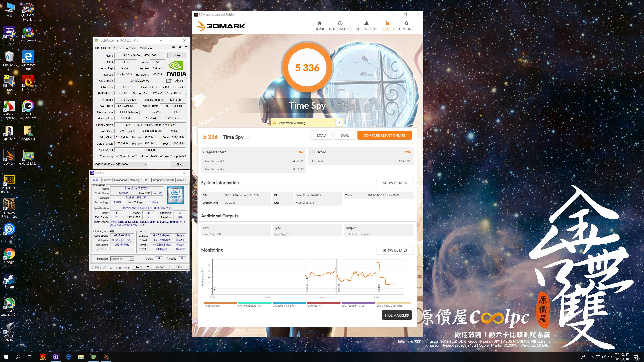Launch Heaven Benchmark from the desktop
This screenshot has width=644, height=362.
(x=9, y=209)
